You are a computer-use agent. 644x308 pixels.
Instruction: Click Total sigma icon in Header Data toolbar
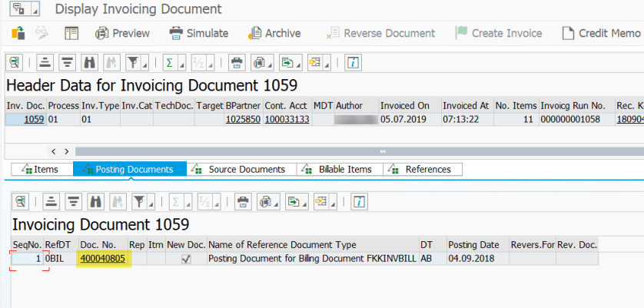point(169,63)
